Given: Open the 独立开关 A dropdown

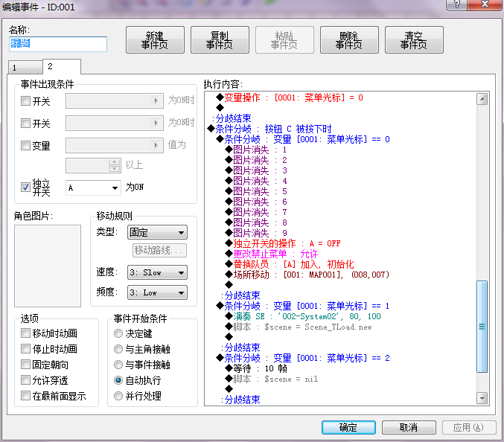Looking at the screenshot, I should pyautogui.click(x=93, y=188).
